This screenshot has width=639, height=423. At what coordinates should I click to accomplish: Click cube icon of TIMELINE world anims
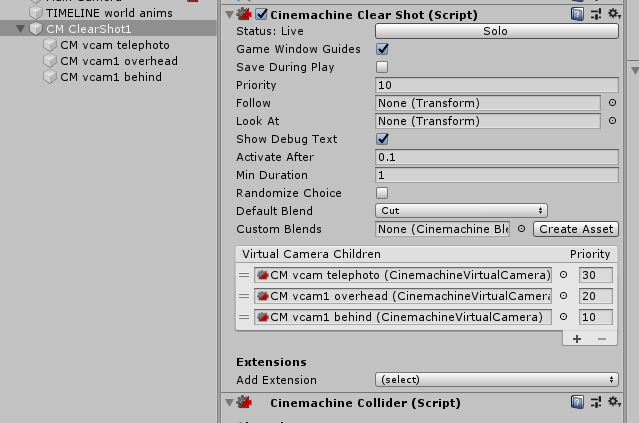[36, 13]
